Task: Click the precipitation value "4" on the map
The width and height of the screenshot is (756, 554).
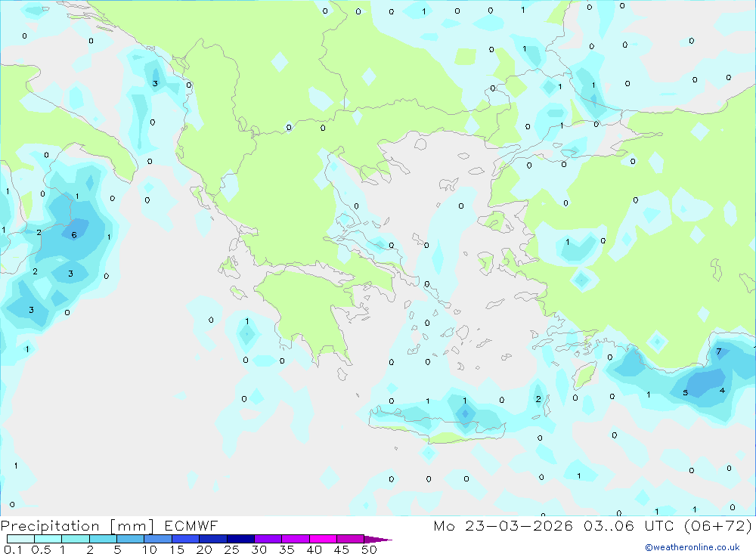Action: [722, 391]
